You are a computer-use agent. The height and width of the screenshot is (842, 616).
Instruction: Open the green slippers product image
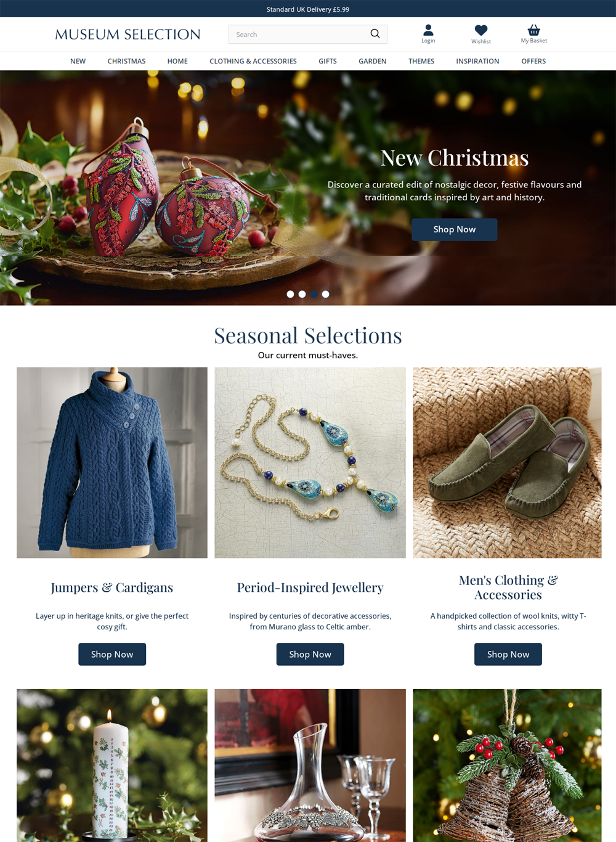pyautogui.click(x=507, y=463)
